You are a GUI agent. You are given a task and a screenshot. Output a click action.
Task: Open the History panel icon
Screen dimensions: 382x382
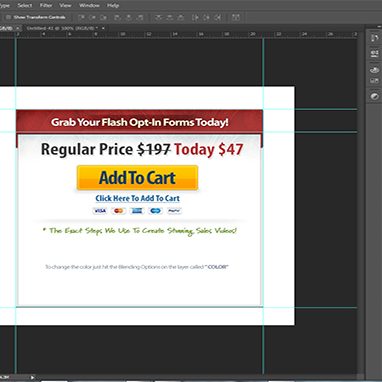coord(374,38)
